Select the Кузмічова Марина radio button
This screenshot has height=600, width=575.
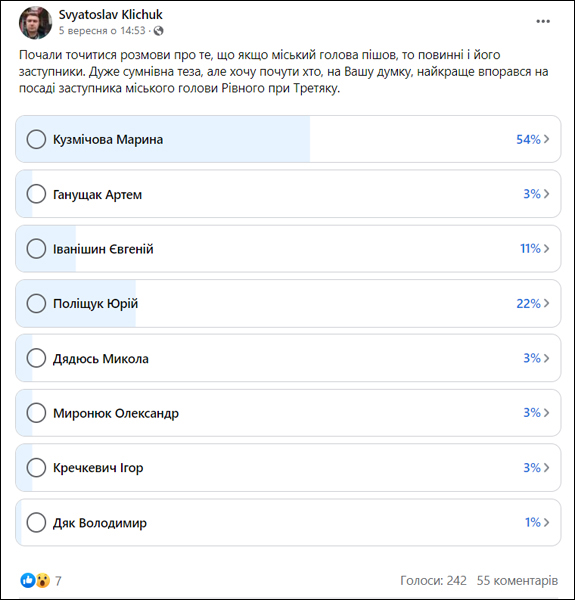[x=36, y=139]
